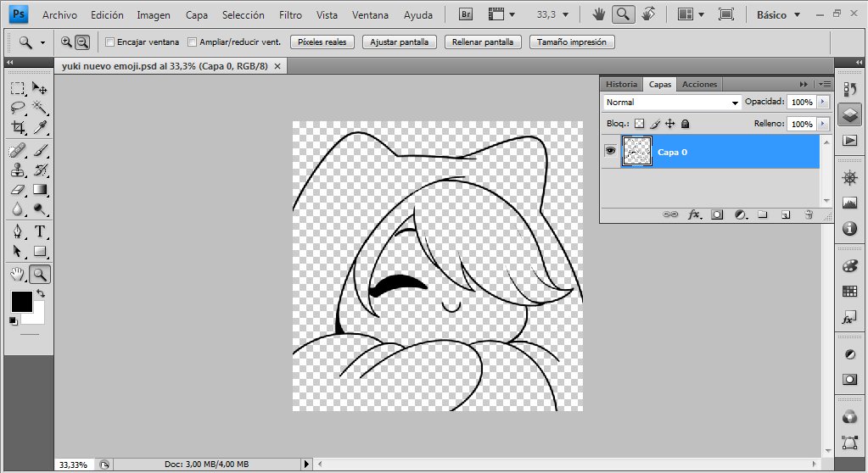This screenshot has height=473, width=868.
Task: Select the Lasso tool
Action: 18,108
